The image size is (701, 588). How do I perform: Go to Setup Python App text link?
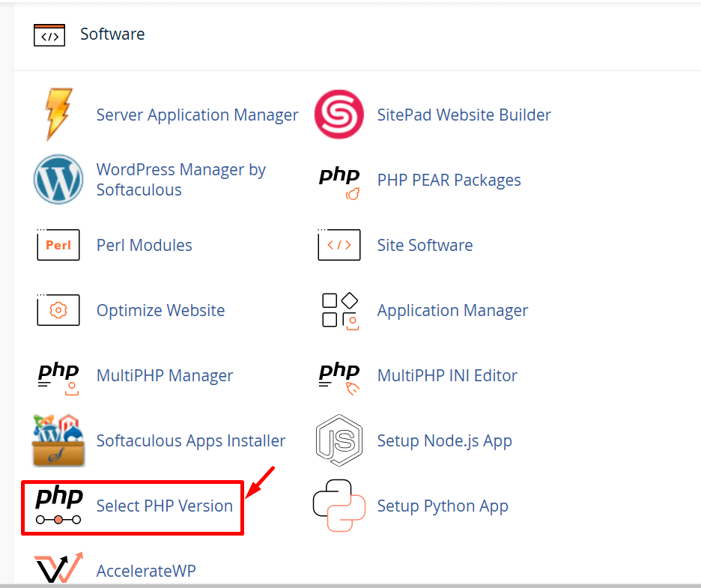(x=443, y=506)
